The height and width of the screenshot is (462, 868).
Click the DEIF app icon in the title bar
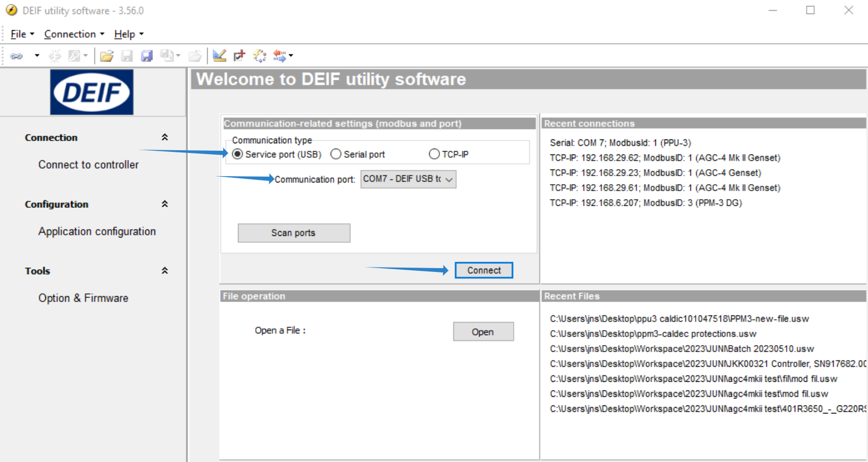coord(11,10)
